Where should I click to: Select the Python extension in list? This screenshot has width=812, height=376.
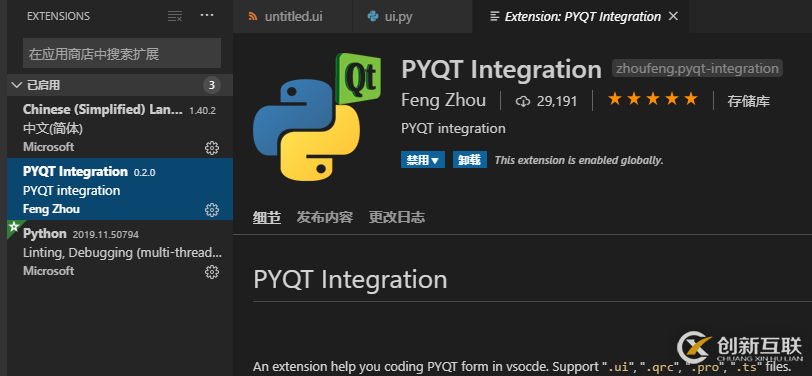[x=120, y=251]
